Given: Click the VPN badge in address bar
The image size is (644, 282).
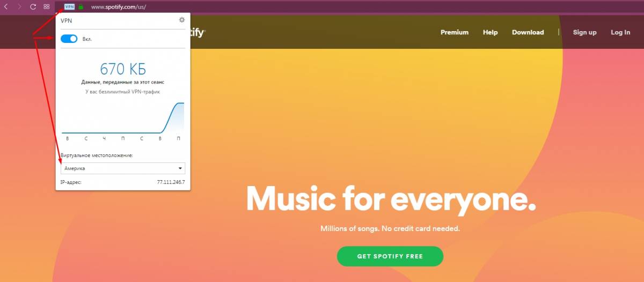Looking at the screenshot, I should coord(69,7).
